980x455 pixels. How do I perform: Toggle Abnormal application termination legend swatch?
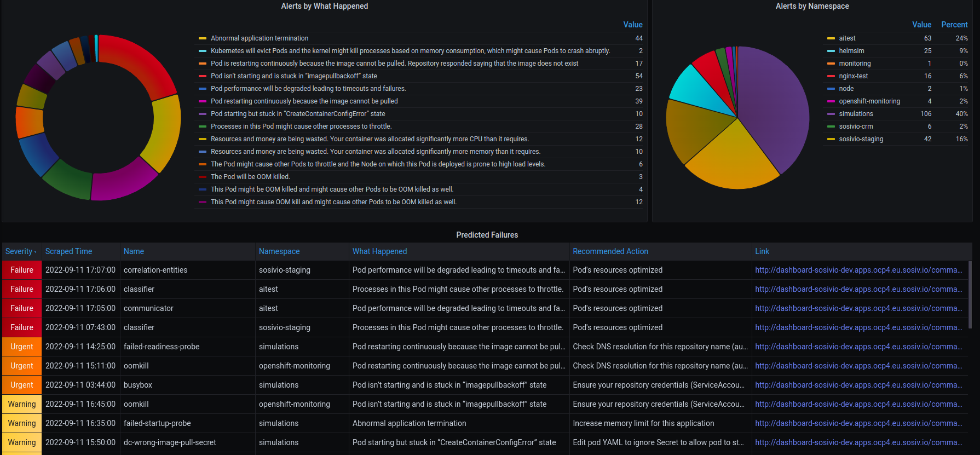click(x=203, y=38)
